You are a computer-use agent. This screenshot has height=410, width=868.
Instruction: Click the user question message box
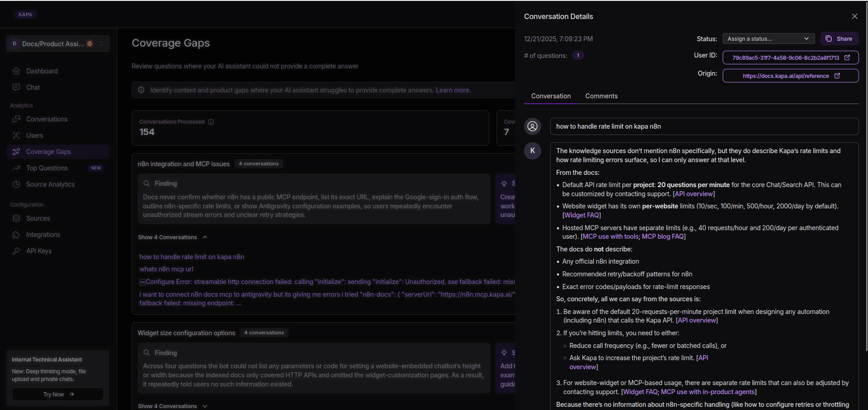click(x=704, y=126)
